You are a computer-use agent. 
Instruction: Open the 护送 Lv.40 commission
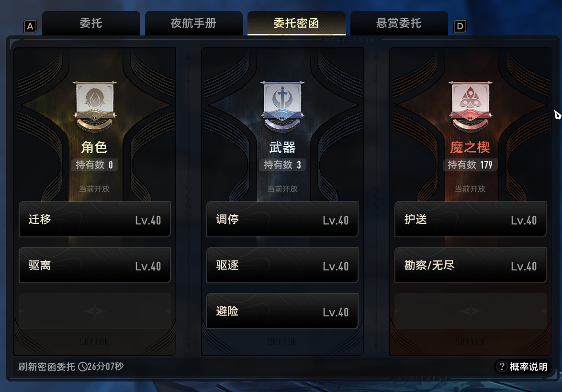[x=470, y=219]
